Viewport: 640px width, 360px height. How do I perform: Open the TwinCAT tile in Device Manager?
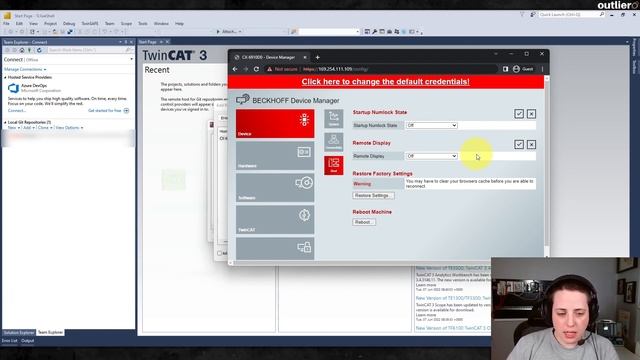click(275, 220)
